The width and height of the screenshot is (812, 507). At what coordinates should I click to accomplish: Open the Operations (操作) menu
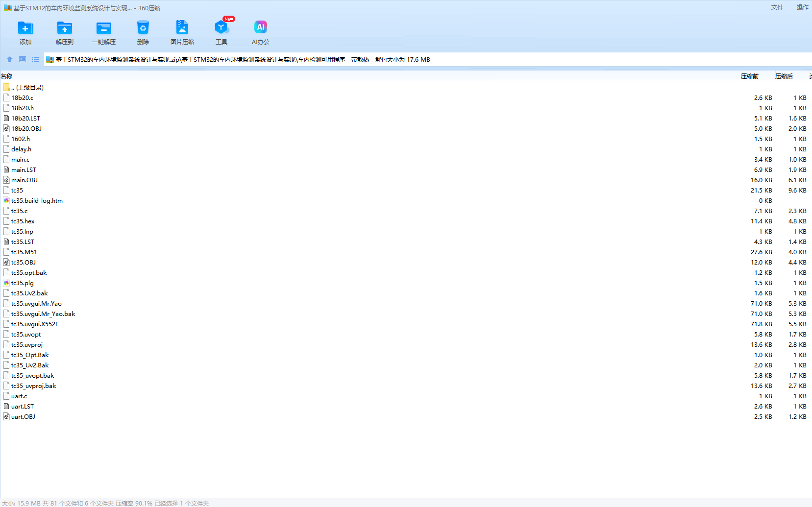pyautogui.click(x=802, y=7)
